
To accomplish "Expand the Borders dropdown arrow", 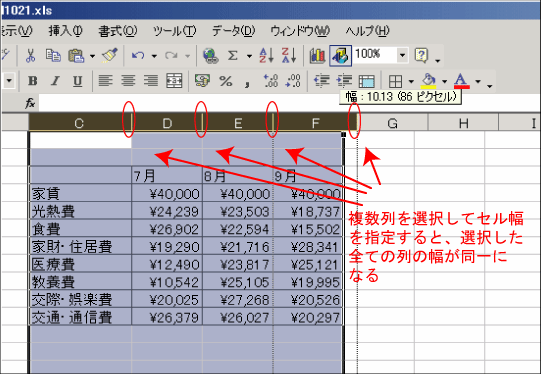I will click(x=411, y=81).
